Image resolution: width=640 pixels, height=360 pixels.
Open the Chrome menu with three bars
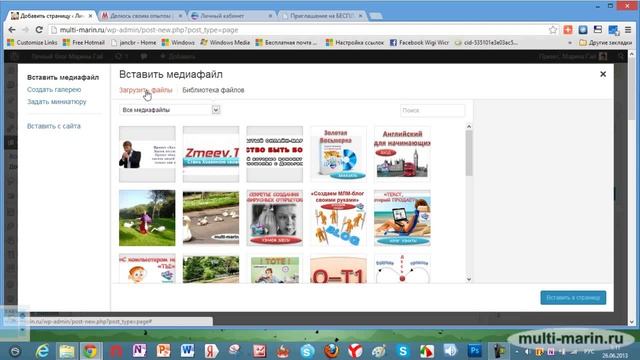tap(628, 30)
